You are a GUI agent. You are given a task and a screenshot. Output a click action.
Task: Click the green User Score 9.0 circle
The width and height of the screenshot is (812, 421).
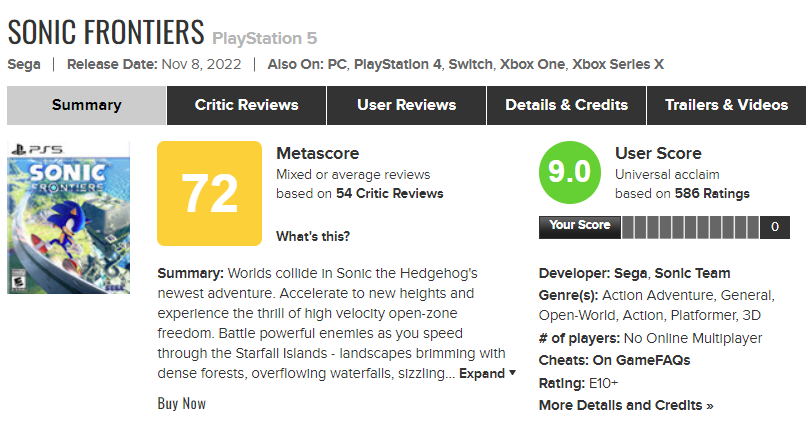click(x=569, y=172)
